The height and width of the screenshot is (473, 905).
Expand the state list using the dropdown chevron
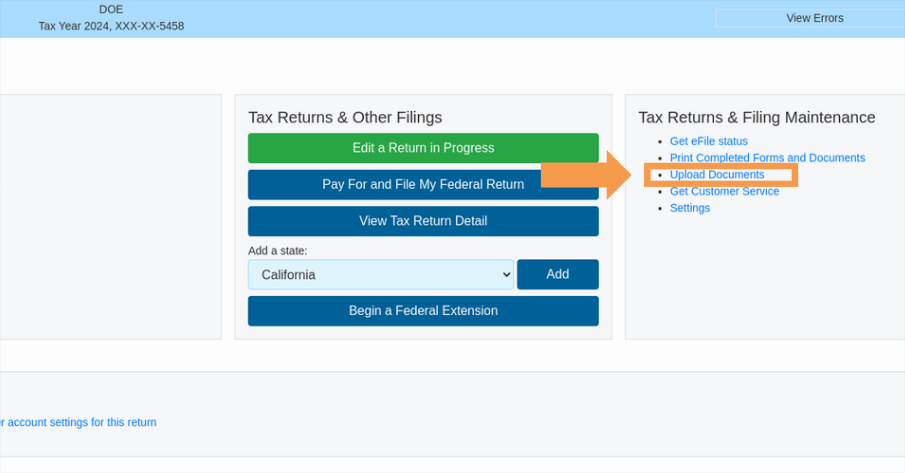[x=504, y=275]
